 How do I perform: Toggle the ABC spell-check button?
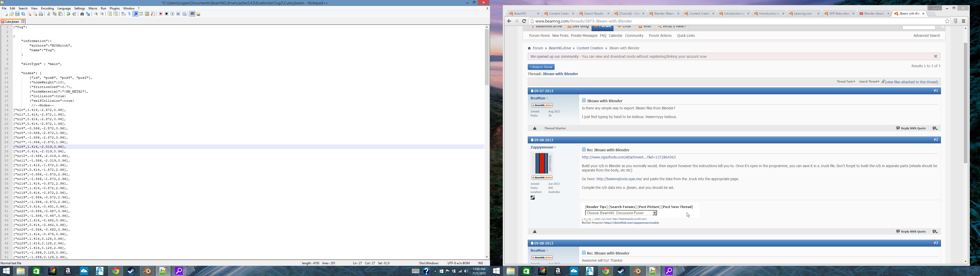[x=192, y=14]
